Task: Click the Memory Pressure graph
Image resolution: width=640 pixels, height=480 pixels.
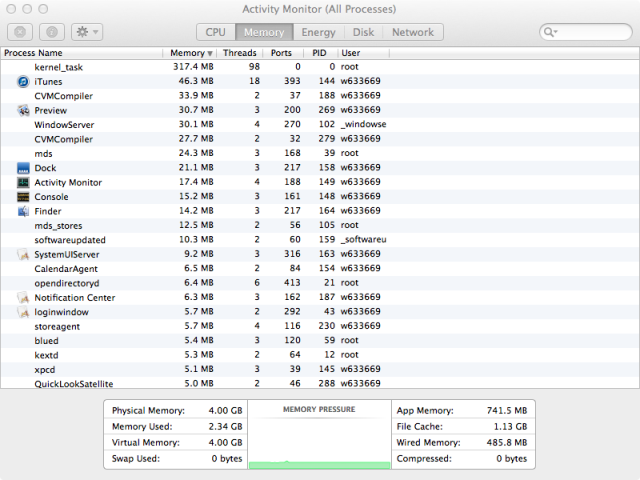Action: (x=319, y=434)
